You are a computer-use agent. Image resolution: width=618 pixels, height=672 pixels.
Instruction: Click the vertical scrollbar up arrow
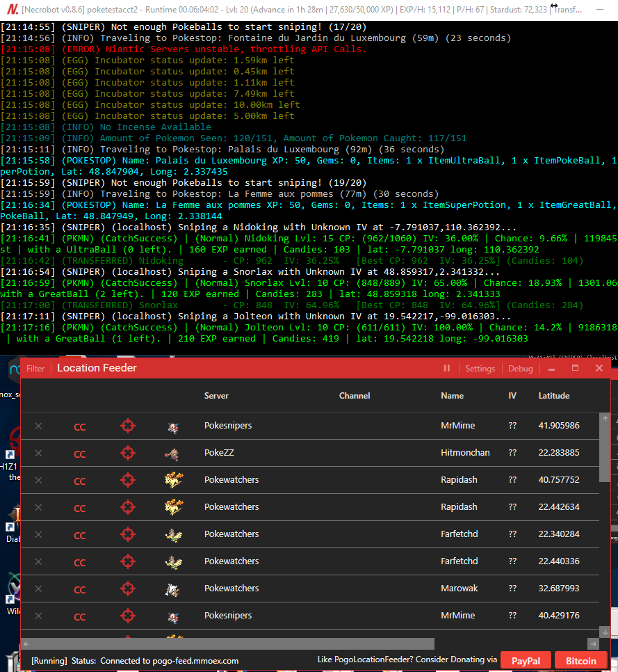tap(605, 419)
